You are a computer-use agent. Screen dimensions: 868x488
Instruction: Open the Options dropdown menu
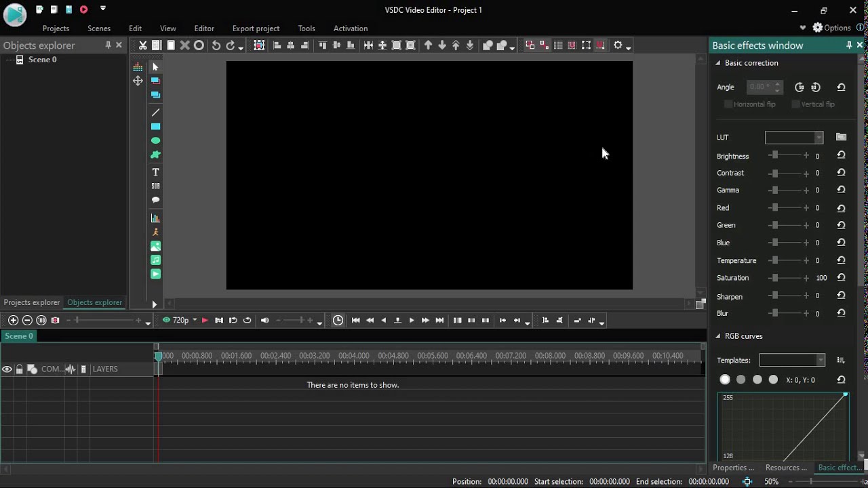point(831,28)
